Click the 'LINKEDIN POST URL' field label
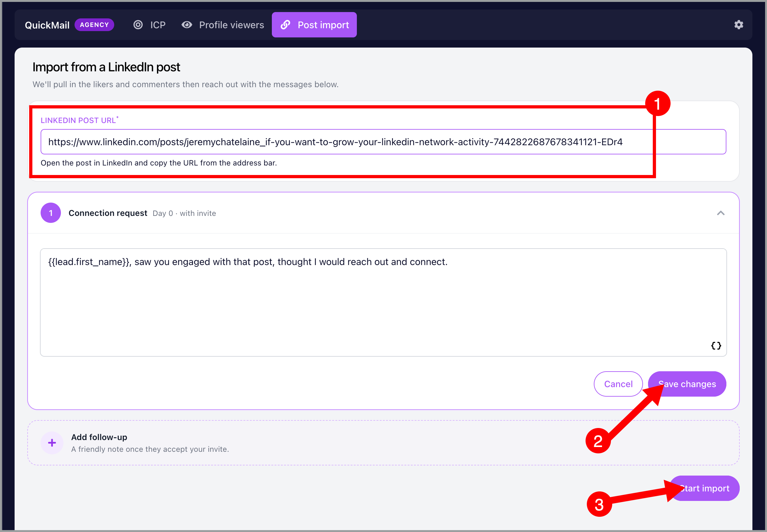767x532 pixels. (79, 120)
